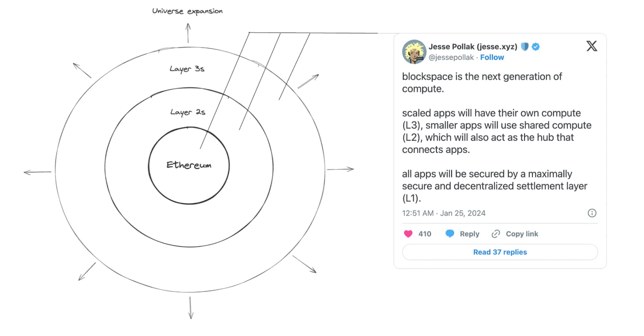Select the Ethereum label in the center circle
This screenshot has width=644, height=336.
[x=189, y=165]
